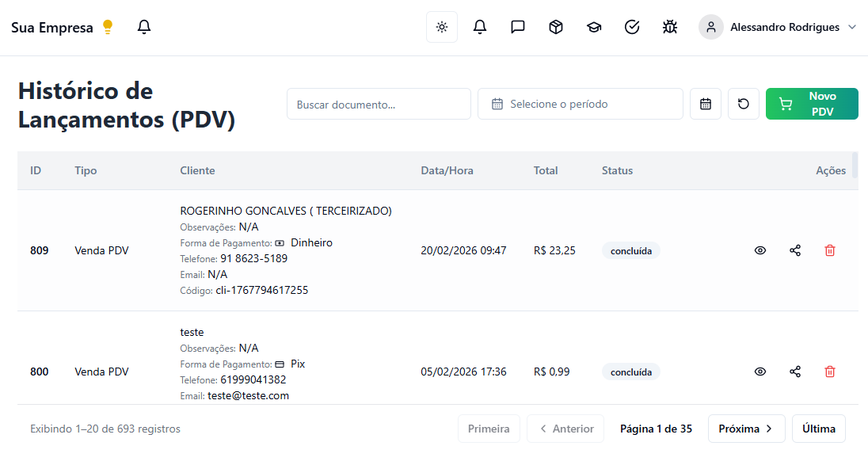Open the check-circle tasks icon
Image resolution: width=868 pixels, height=465 pixels.
[632, 27]
